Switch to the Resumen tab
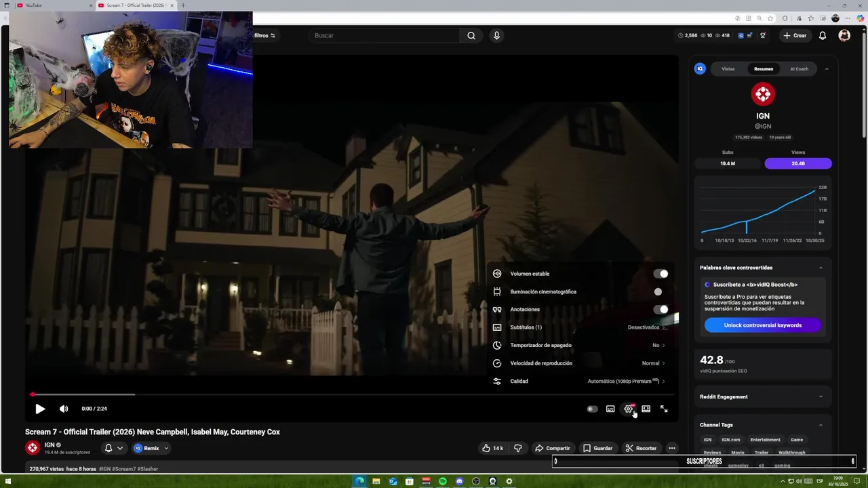The image size is (868, 488). [x=764, y=68]
